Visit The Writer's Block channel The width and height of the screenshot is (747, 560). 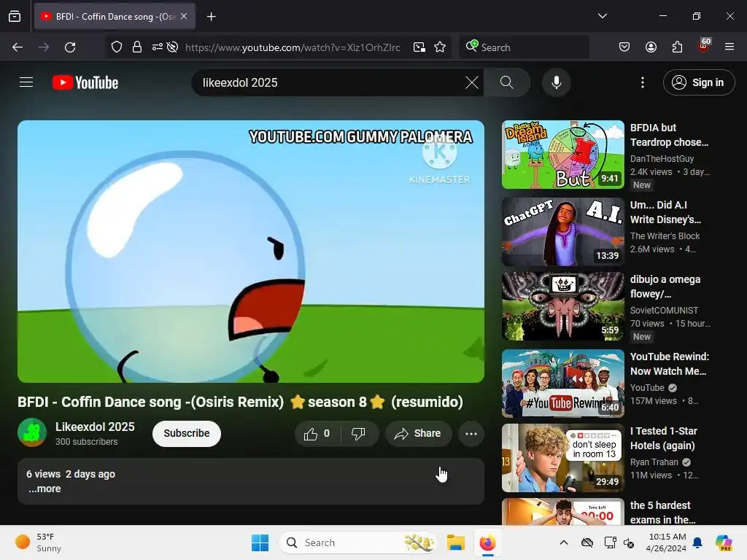pyautogui.click(x=665, y=236)
